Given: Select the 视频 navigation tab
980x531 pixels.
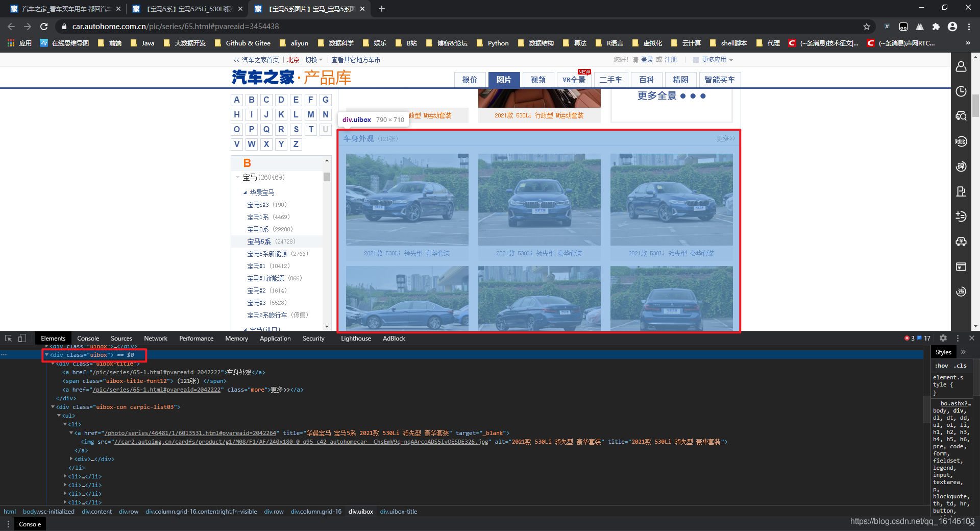Looking at the screenshot, I should [x=538, y=80].
